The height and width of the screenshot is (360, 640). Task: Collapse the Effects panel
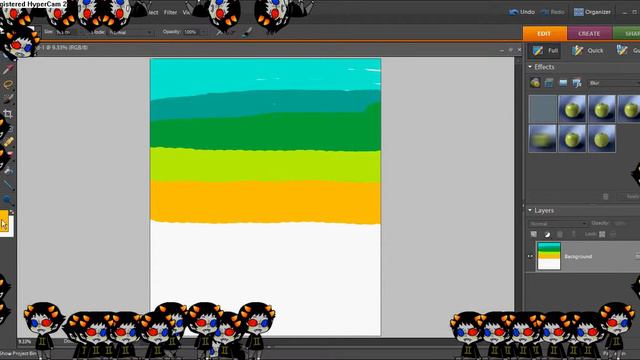click(x=530, y=67)
